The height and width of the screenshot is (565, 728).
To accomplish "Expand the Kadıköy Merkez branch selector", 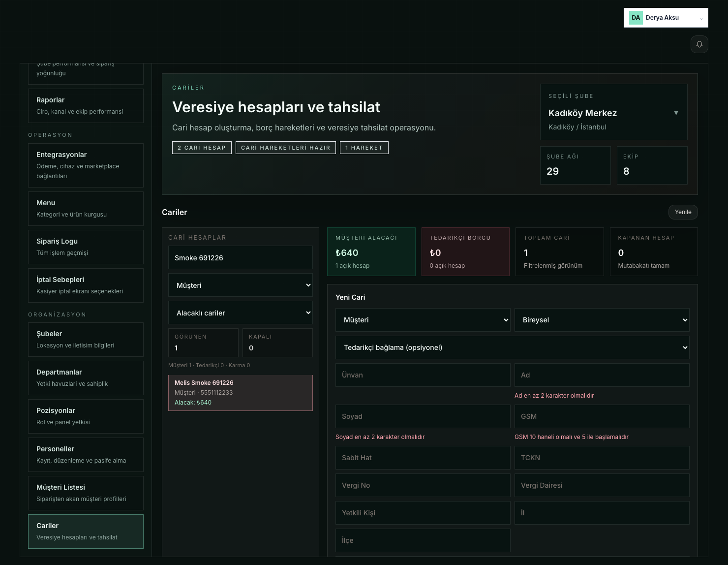I will click(x=614, y=112).
